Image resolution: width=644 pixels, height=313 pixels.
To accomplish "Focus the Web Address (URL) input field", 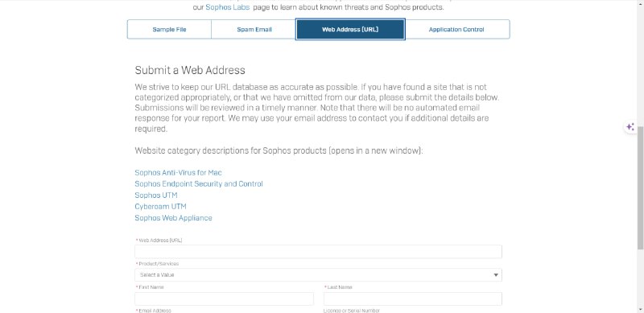I will (318, 251).
